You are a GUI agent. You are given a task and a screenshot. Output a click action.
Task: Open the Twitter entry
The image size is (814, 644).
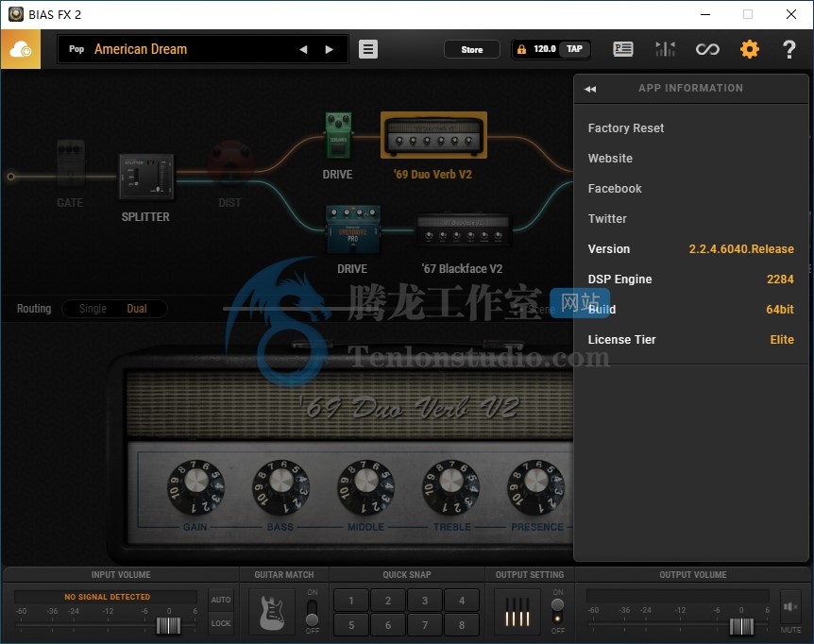(x=607, y=218)
